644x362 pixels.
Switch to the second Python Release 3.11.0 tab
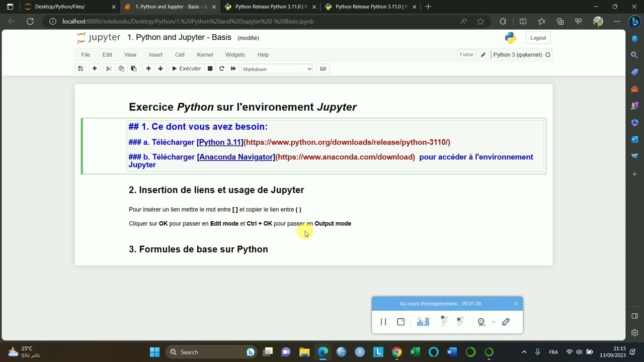(371, 7)
